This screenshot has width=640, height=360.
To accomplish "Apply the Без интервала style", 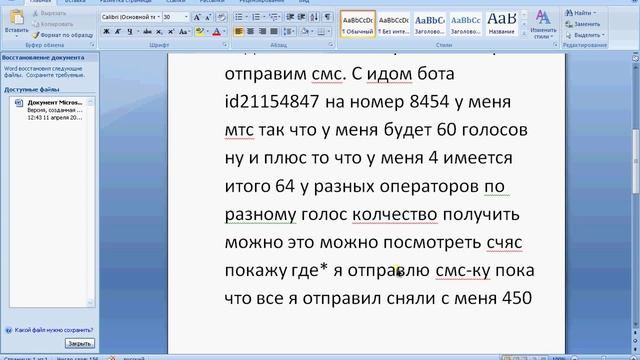I will [393, 24].
